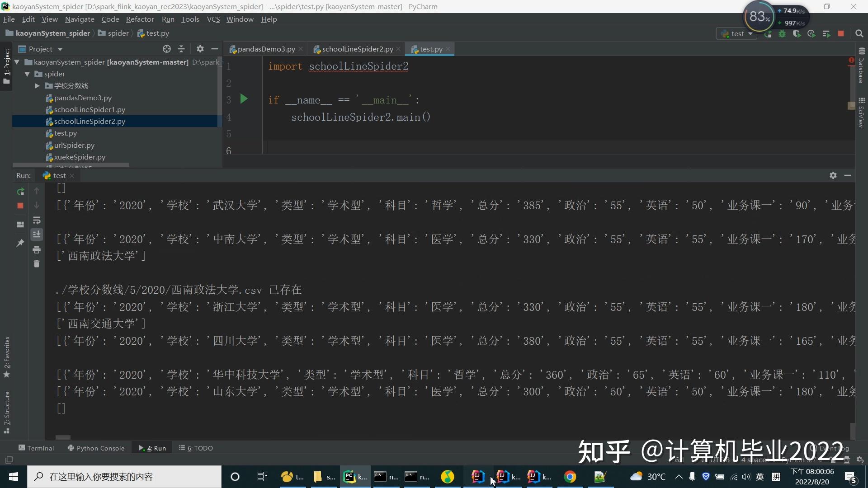Click the Debug bug icon in toolbar
This screenshot has width=868, height=488.
[782, 34]
